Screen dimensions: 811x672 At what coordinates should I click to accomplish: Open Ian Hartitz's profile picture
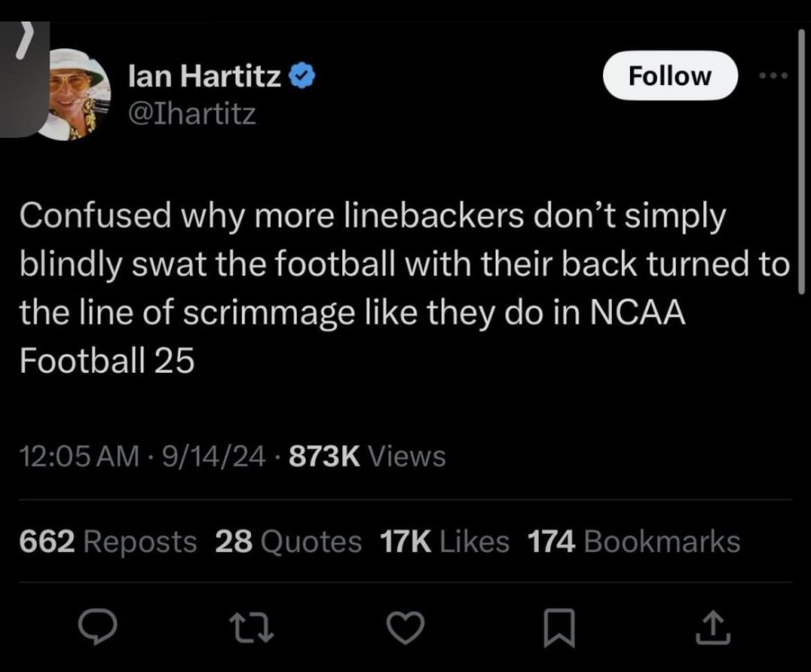[77, 94]
